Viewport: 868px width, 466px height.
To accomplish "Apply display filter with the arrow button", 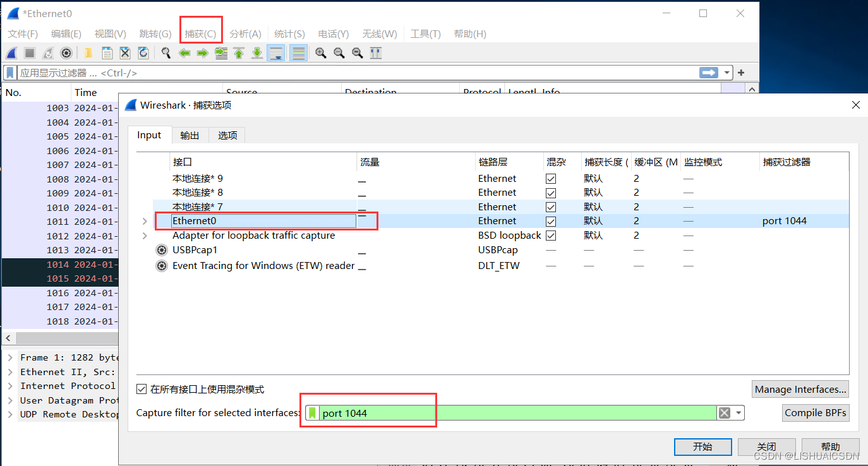I will tap(709, 73).
